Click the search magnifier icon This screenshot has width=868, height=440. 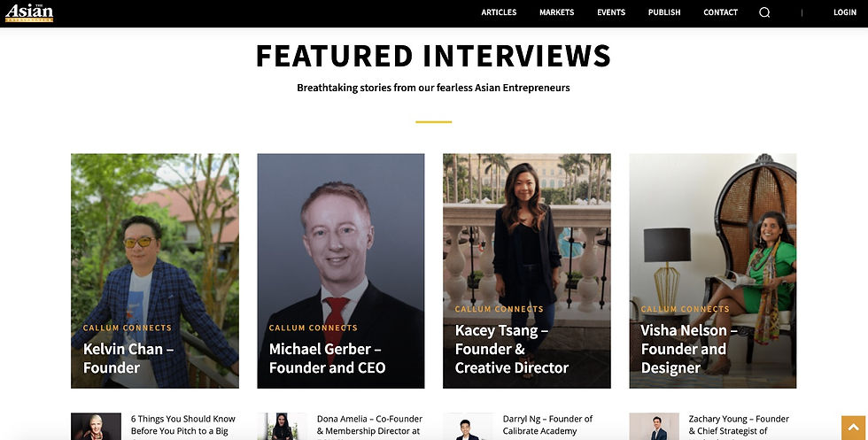764,12
